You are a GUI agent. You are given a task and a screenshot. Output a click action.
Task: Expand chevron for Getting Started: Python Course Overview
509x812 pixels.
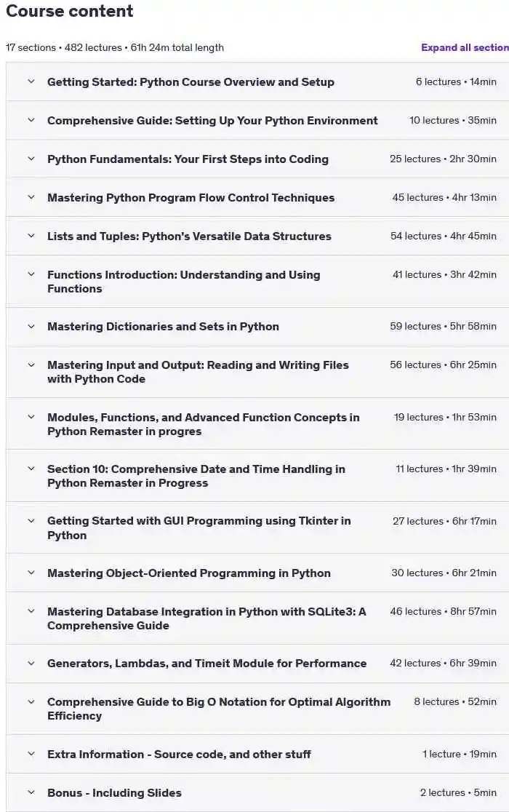pyautogui.click(x=31, y=81)
